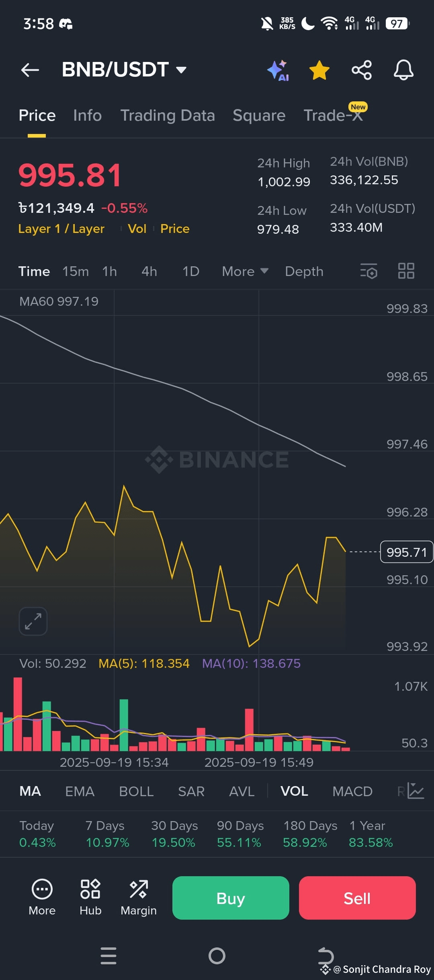The height and width of the screenshot is (980, 434).
Task: Switch to the Info tab
Action: click(88, 115)
